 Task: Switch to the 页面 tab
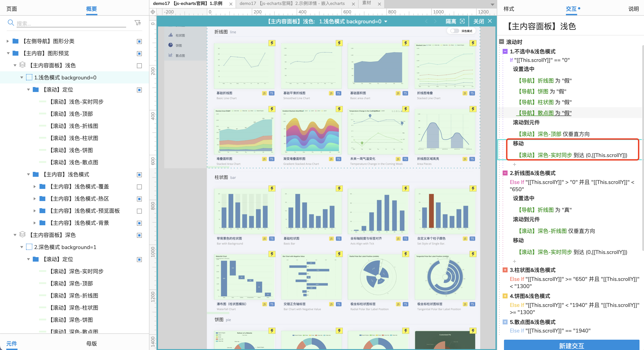(x=11, y=9)
